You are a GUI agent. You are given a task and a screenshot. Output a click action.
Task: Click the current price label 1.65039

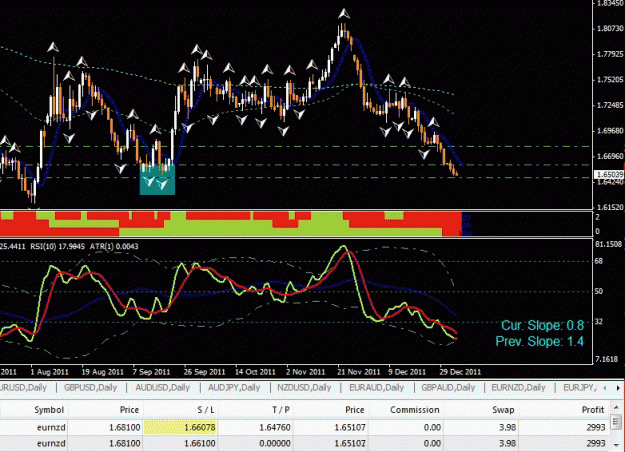point(609,175)
